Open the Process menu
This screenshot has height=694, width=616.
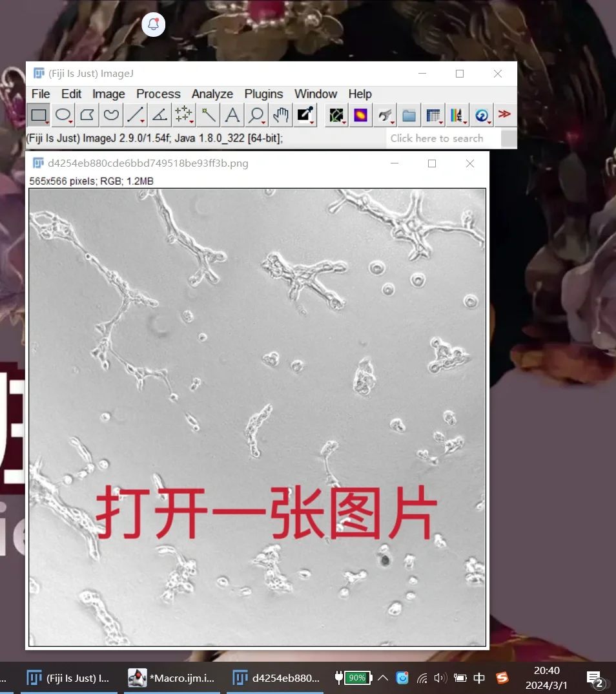[158, 94]
